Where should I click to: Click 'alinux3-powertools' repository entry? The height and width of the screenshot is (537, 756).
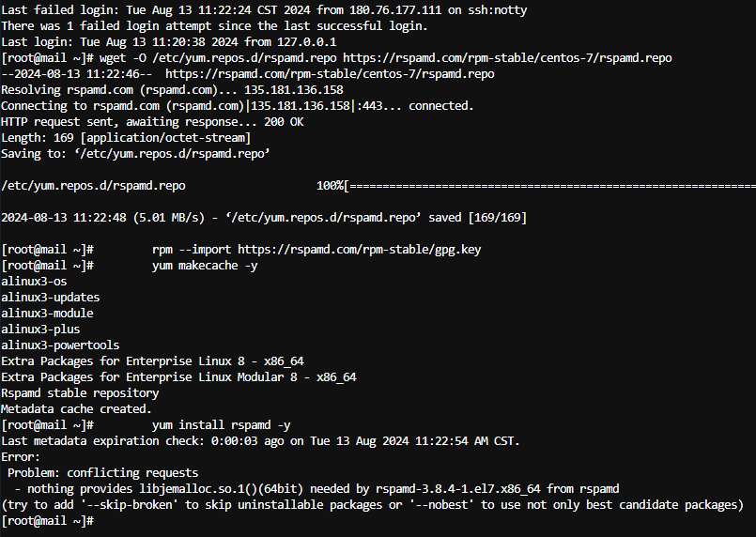(60, 345)
